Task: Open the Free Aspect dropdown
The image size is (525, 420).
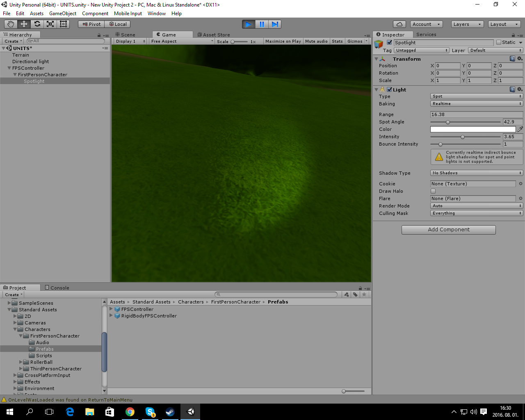Action: [x=182, y=41]
